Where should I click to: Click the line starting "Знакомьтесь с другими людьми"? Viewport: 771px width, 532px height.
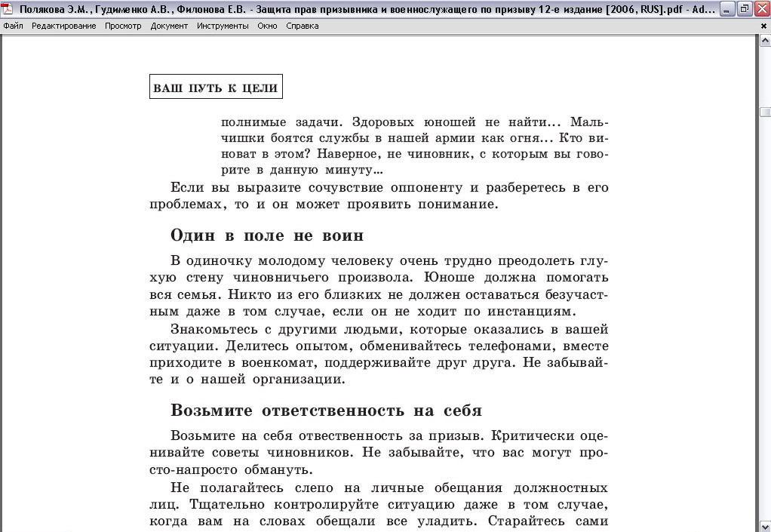[x=389, y=329]
